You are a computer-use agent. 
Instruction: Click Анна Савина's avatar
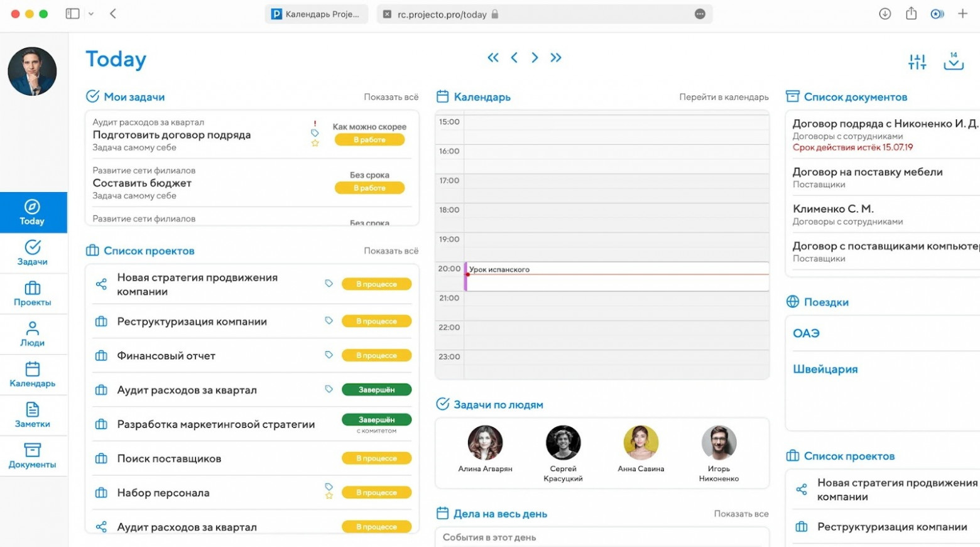click(x=641, y=442)
